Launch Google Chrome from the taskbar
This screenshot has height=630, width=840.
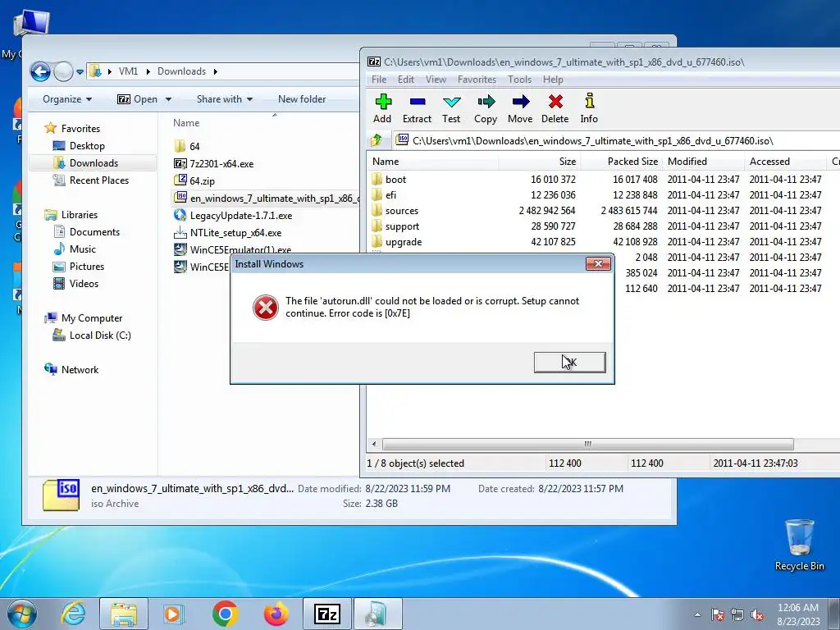pyautogui.click(x=225, y=614)
